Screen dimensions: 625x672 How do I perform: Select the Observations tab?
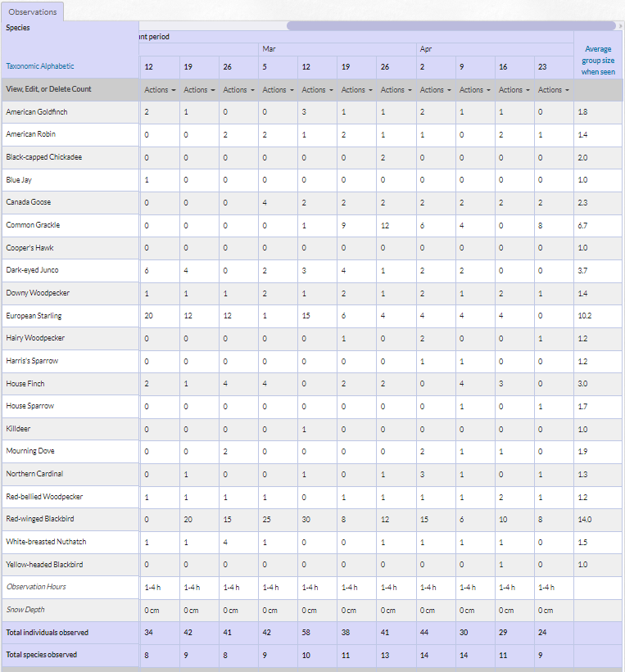pos(33,12)
